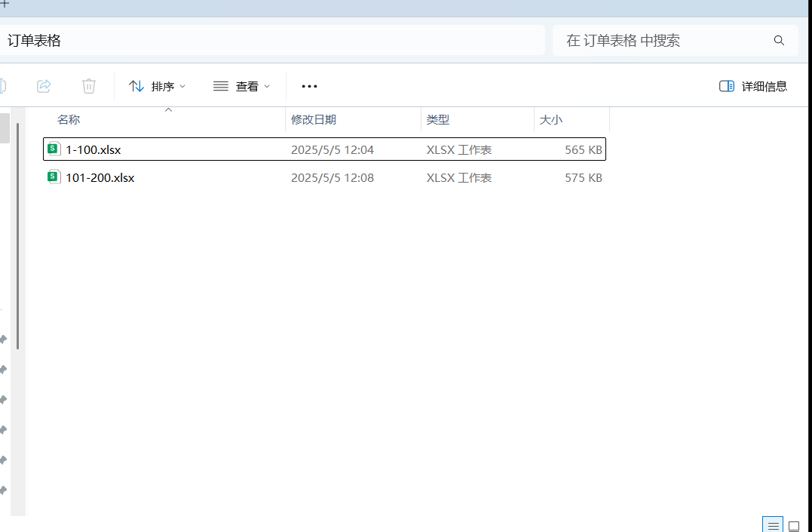Image resolution: width=812 pixels, height=532 pixels.
Task: Switch to large thumbnails view at bottom right
Action: 793,525
